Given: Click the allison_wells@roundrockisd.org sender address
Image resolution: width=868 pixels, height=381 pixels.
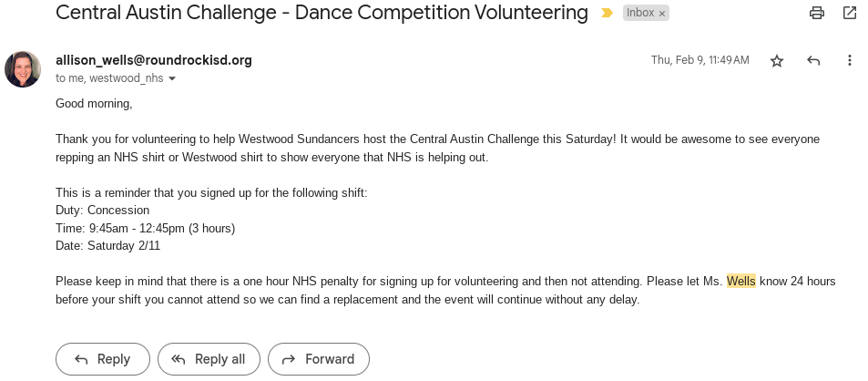Looking at the screenshot, I should (154, 60).
